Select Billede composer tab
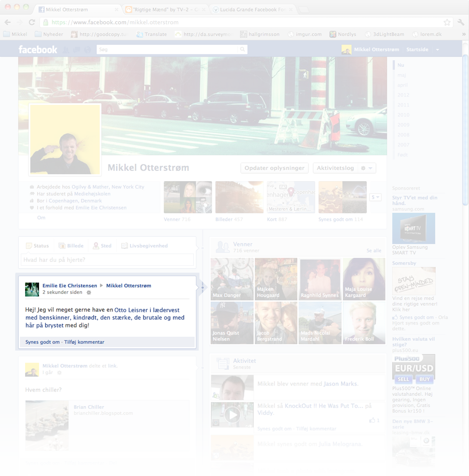This screenshot has height=476, width=469. [71, 246]
